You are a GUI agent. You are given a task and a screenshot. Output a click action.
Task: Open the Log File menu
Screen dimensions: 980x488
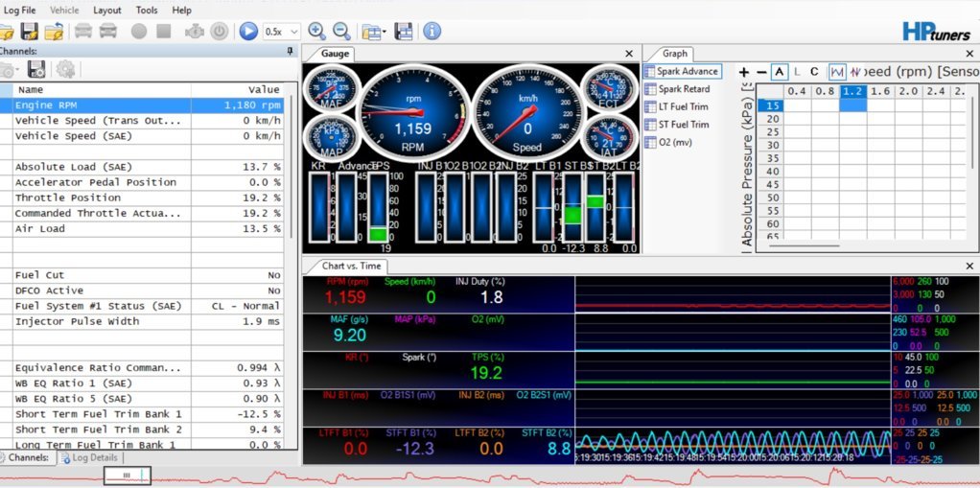(x=20, y=10)
